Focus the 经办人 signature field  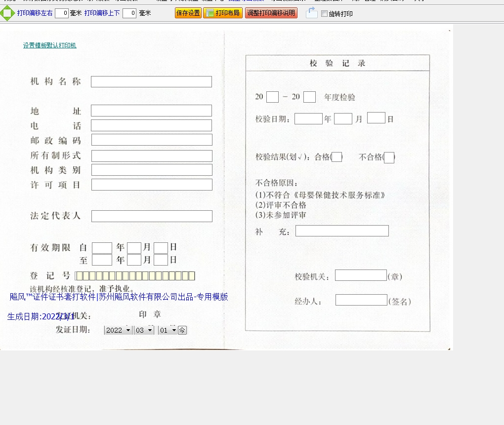click(361, 300)
